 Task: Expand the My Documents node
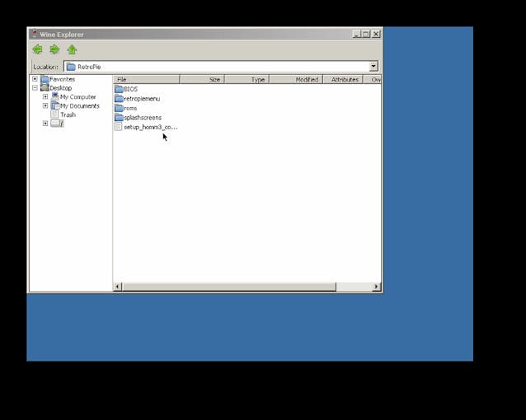pyautogui.click(x=45, y=105)
